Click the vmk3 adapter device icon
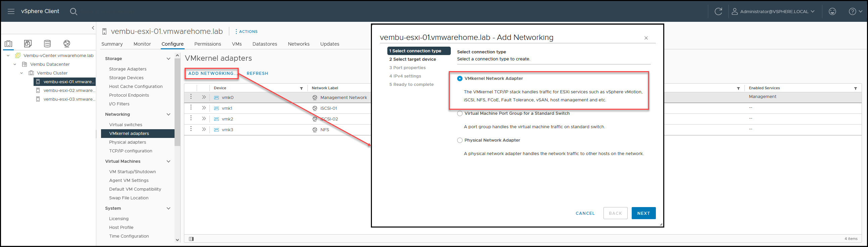The height and width of the screenshot is (247, 868). click(216, 130)
